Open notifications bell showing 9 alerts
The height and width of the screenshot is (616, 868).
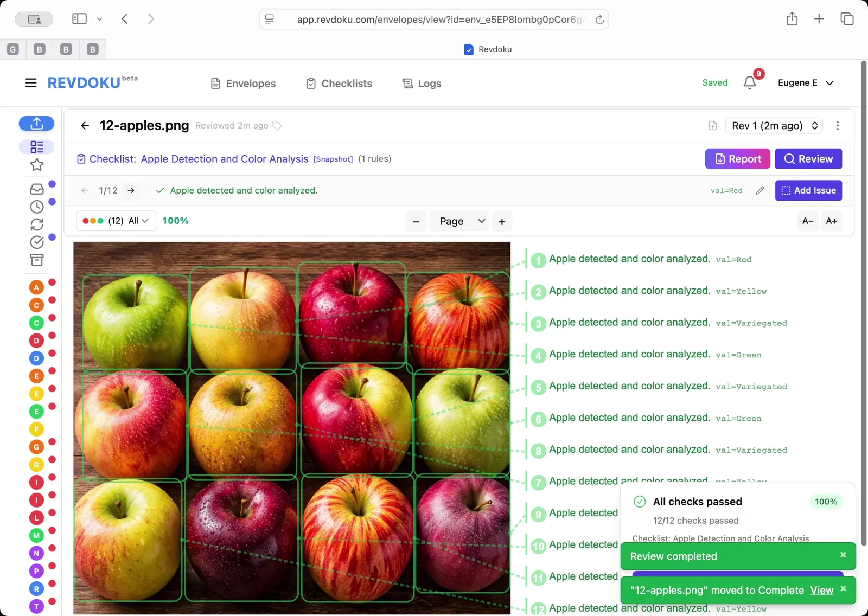coord(750,82)
